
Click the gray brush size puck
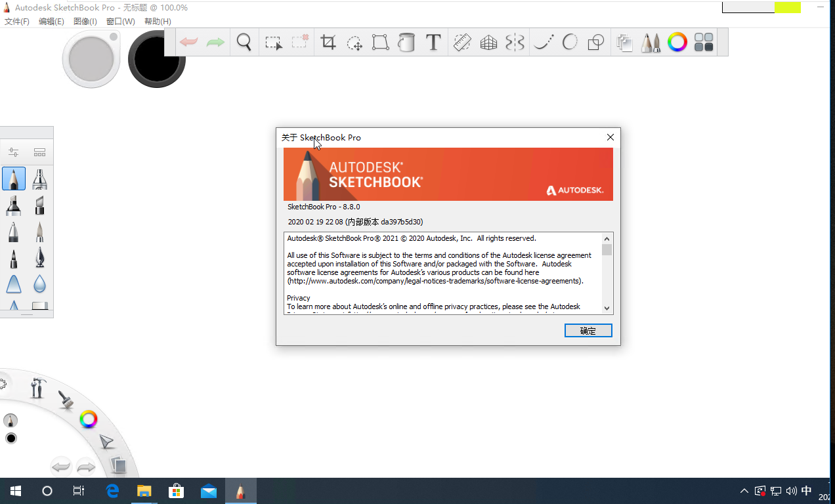point(91,59)
